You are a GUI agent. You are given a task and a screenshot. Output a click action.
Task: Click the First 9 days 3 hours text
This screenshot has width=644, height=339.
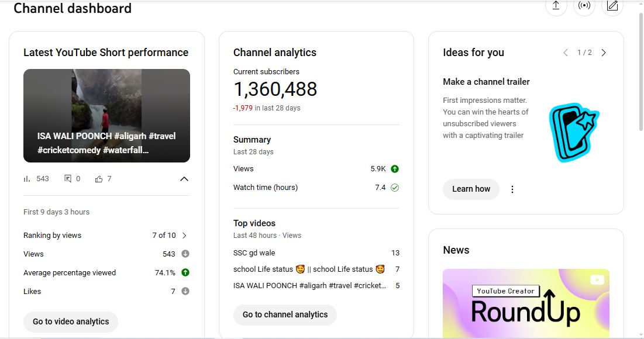(56, 212)
